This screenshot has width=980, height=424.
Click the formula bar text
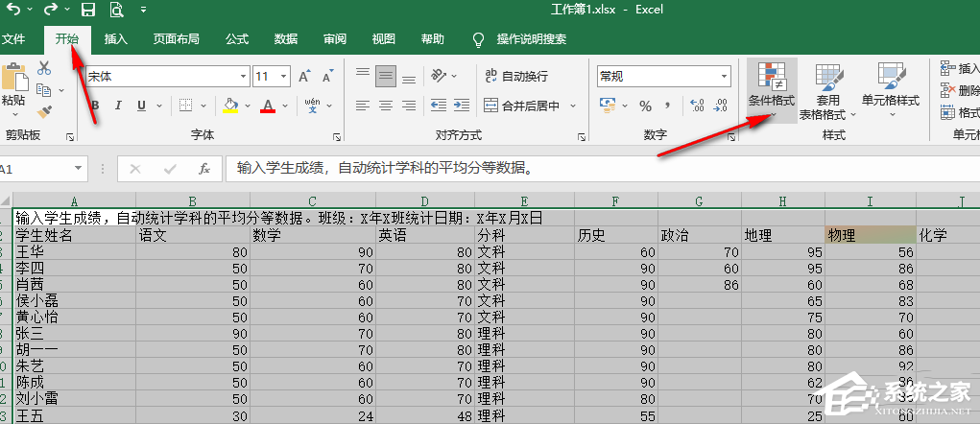pos(384,169)
